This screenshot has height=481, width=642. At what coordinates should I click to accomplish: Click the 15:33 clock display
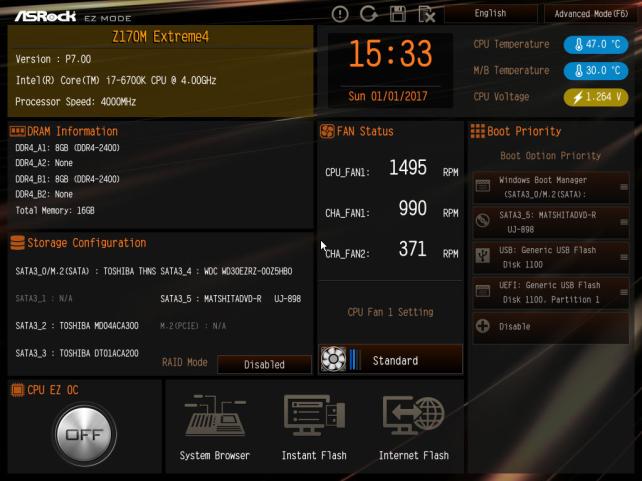391,54
